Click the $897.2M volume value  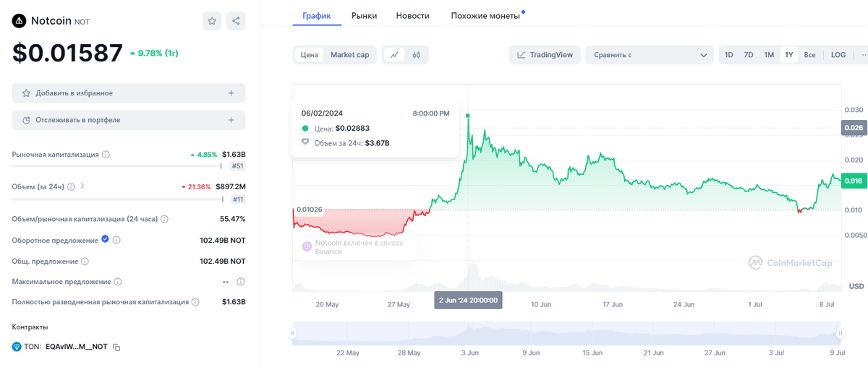pyautogui.click(x=231, y=186)
